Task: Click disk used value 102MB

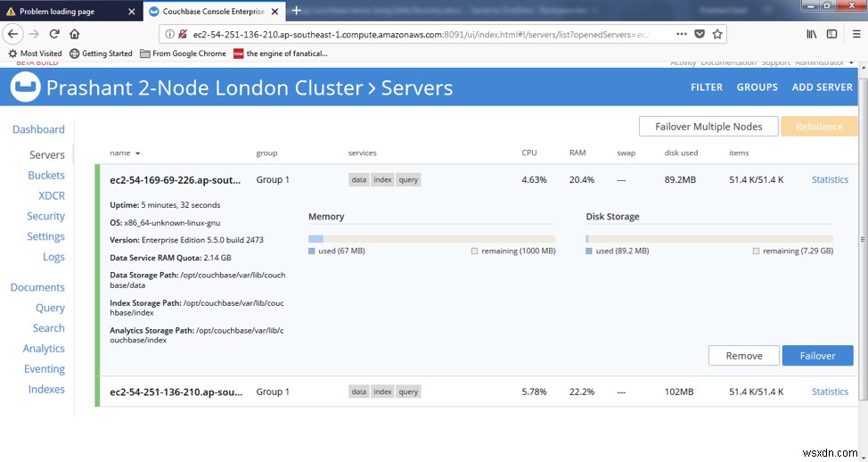Action: click(679, 392)
